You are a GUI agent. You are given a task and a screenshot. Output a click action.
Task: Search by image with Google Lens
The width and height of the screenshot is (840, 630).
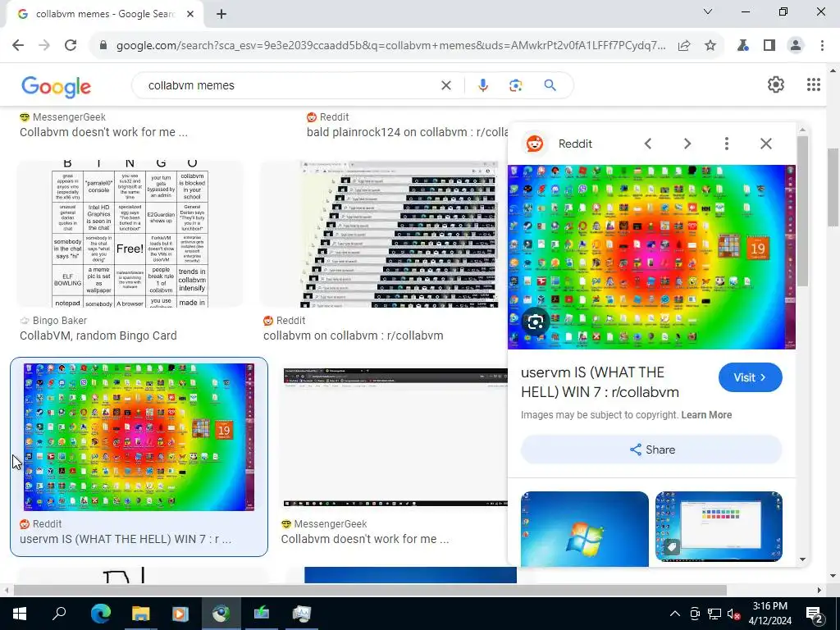click(x=515, y=85)
